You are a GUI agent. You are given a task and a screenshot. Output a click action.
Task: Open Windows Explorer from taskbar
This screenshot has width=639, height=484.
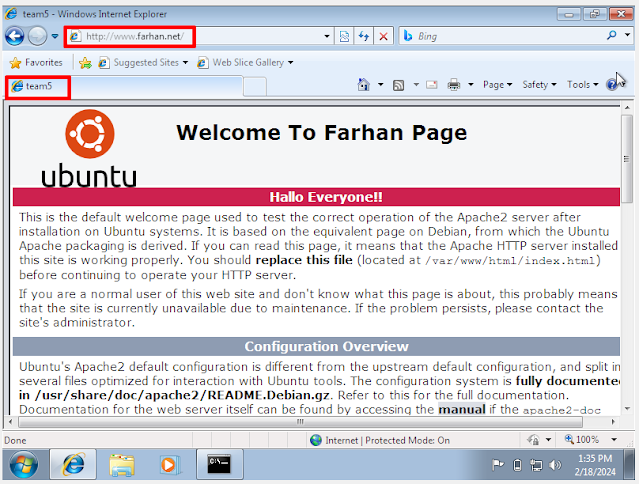[x=121, y=464]
